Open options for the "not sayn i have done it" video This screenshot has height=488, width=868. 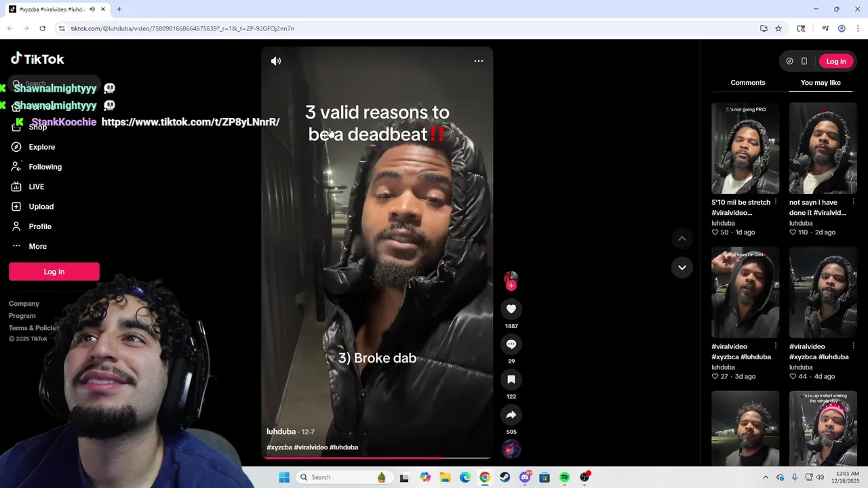tap(853, 202)
